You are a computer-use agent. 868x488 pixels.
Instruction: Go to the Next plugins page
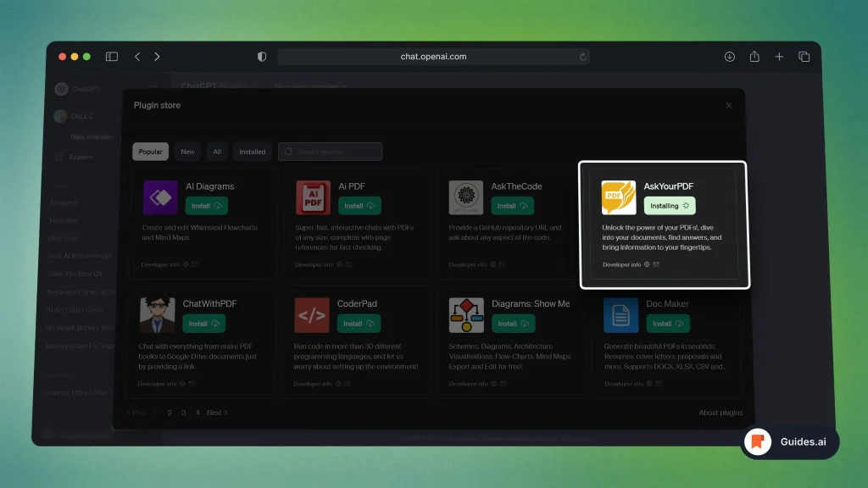point(217,413)
